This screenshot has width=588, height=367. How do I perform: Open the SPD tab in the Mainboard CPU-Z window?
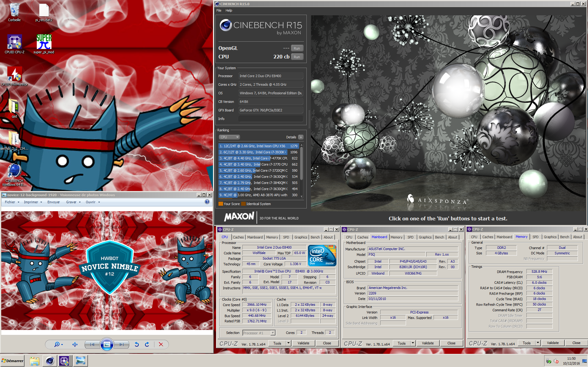pos(410,237)
